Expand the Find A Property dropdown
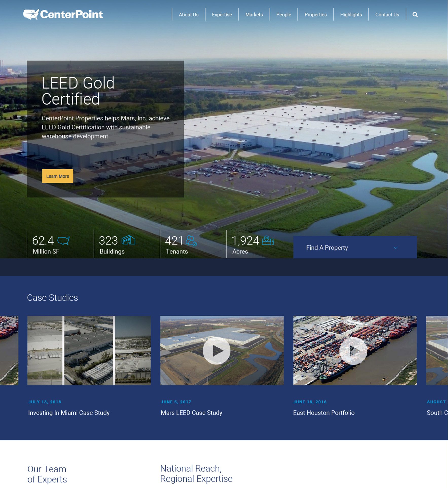 [x=355, y=247]
